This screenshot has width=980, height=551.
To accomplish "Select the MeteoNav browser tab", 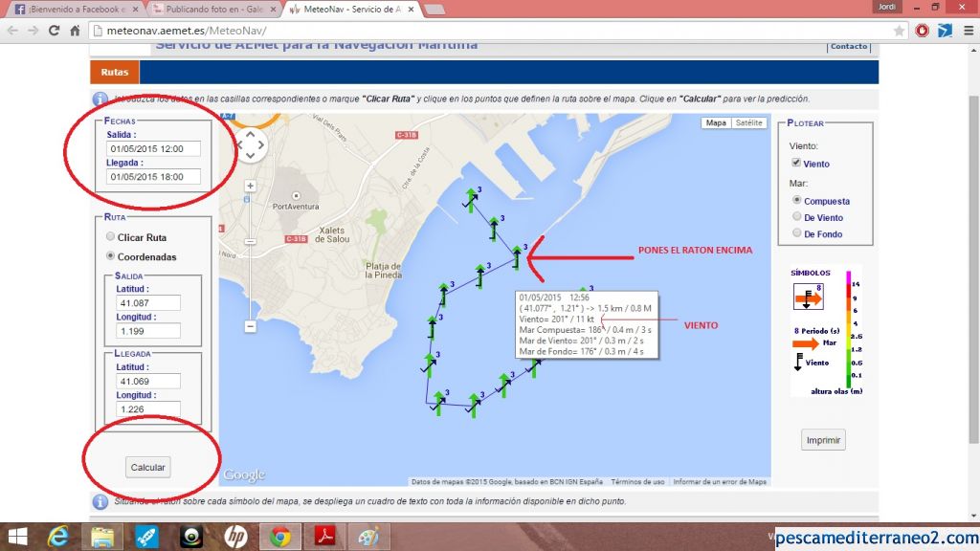I will pyautogui.click(x=352, y=10).
